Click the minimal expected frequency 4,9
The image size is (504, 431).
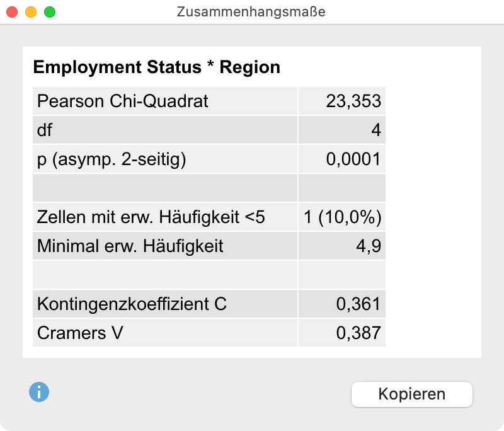pos(372,246)
